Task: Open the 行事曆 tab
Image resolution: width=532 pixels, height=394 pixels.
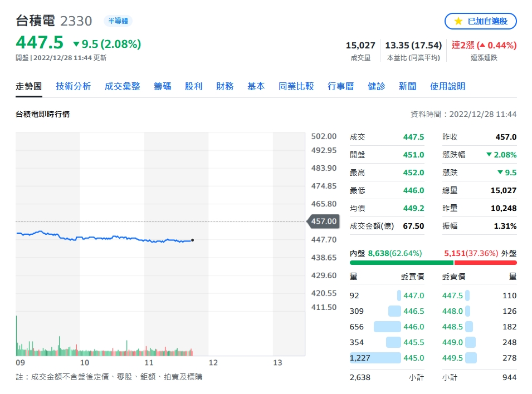Action: click(340, 86)
